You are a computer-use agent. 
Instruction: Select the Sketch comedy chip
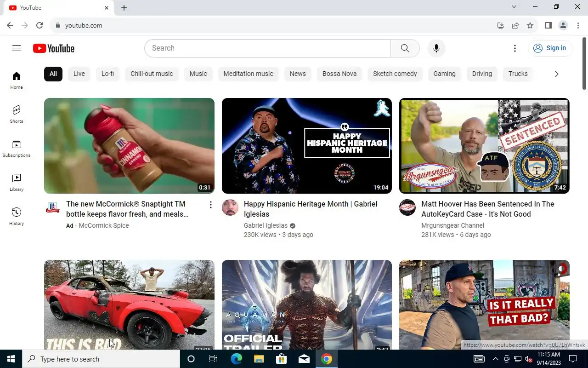(x=395, y=74)
